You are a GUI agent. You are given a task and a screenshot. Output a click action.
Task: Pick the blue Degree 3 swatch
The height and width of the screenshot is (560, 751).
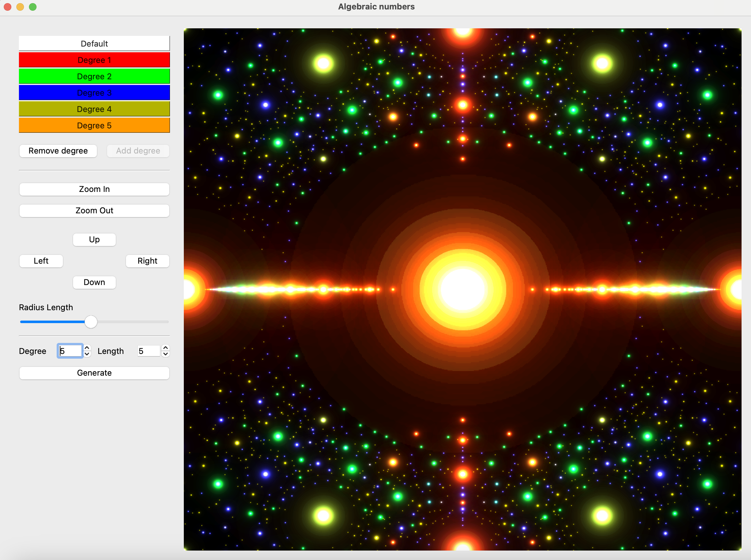(x=94, y=92)
